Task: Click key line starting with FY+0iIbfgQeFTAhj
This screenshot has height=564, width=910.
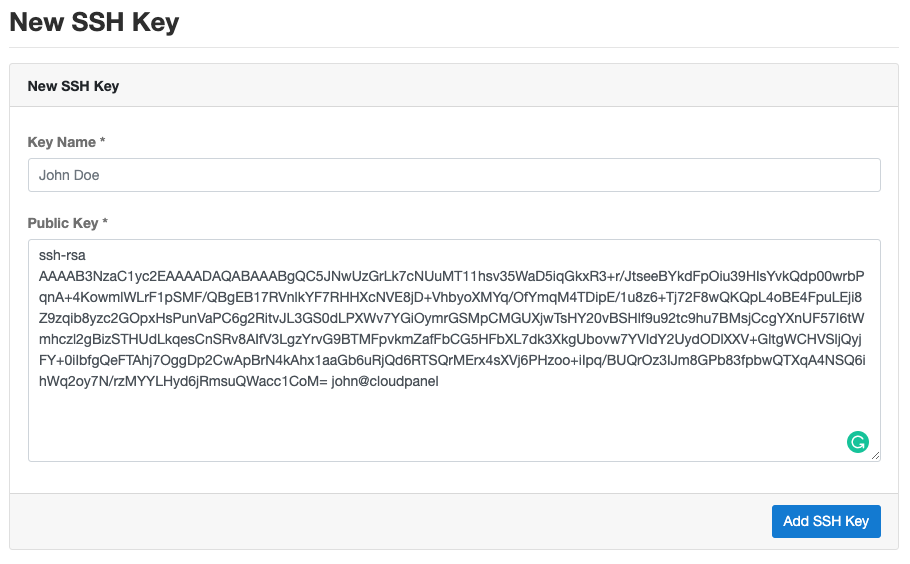Action: [452, 360]
